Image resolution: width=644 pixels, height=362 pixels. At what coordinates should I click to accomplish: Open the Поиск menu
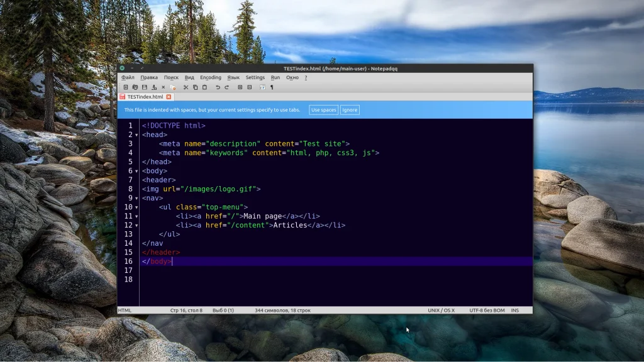tap(171, 77)
